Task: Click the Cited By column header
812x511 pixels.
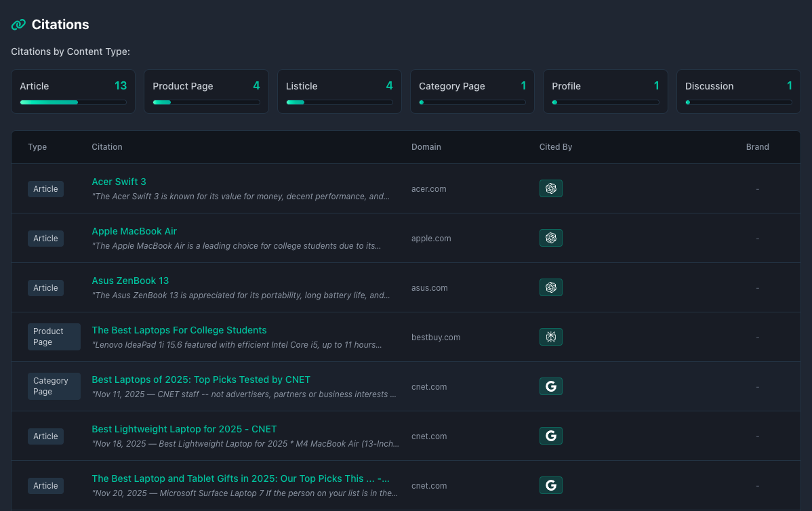Action: [x=556, y=147]
